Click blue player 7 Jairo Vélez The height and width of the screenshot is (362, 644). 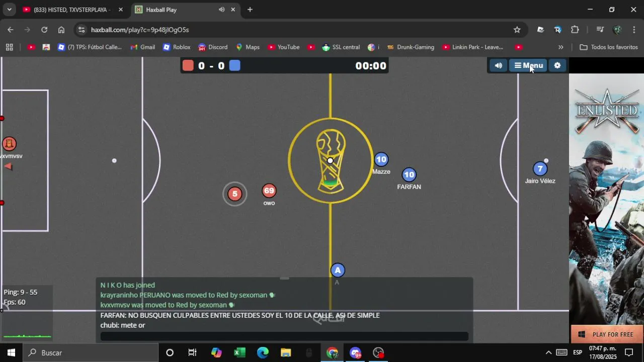(540, 169)
